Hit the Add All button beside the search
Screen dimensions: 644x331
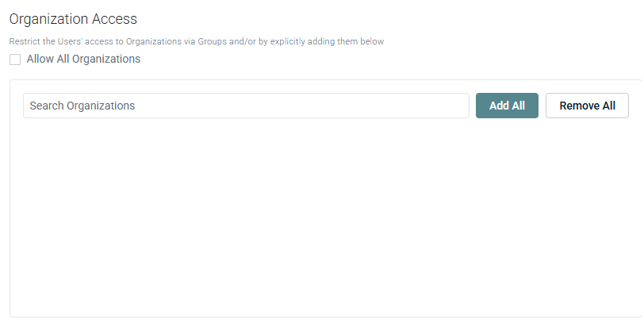pyautogui.click(x=507, y=106)
